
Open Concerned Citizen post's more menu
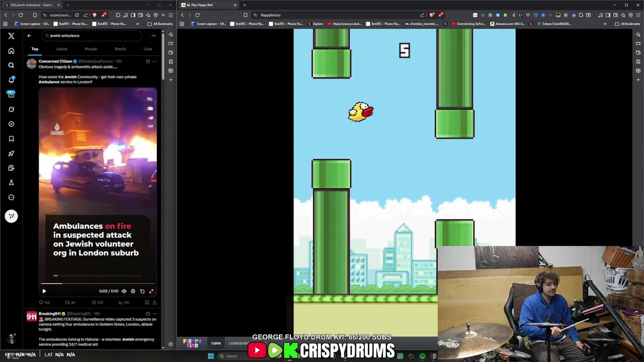(x=154, y=61)
